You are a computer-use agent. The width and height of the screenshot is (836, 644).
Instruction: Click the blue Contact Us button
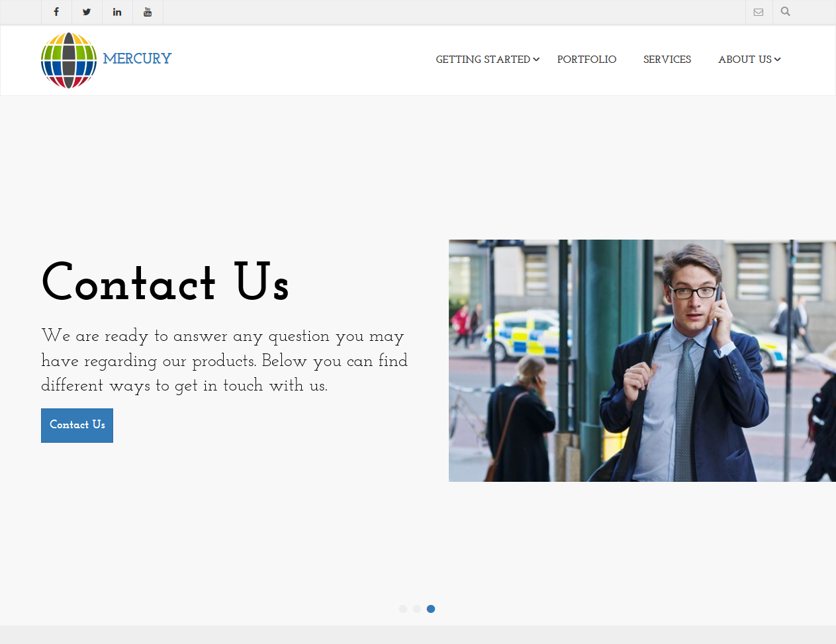[77, 425]
